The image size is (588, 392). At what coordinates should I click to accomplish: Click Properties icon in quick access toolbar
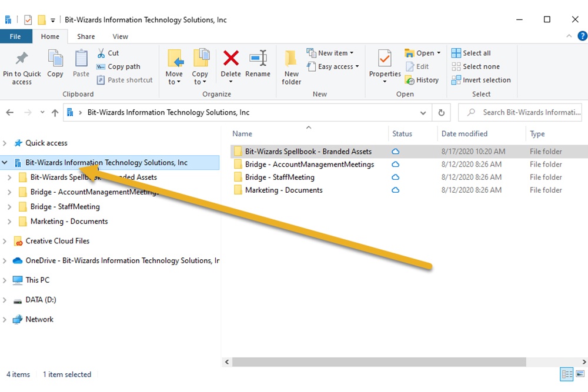(x=28, y=20)
